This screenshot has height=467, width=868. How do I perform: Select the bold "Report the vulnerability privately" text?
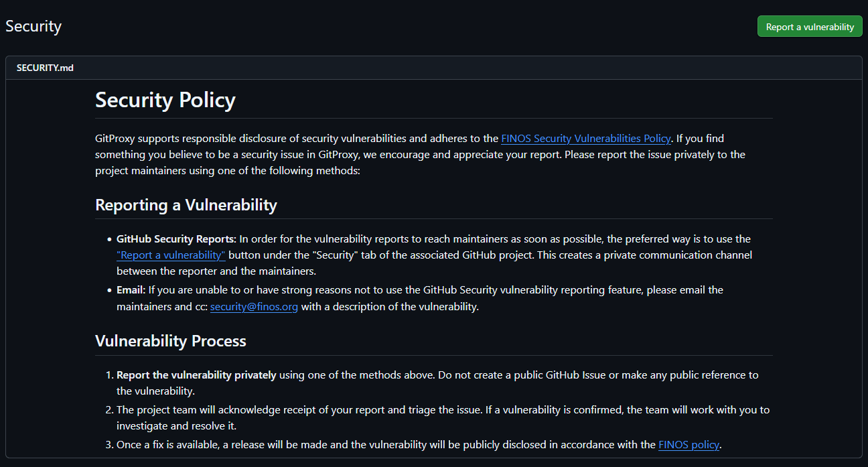point(196,375)
